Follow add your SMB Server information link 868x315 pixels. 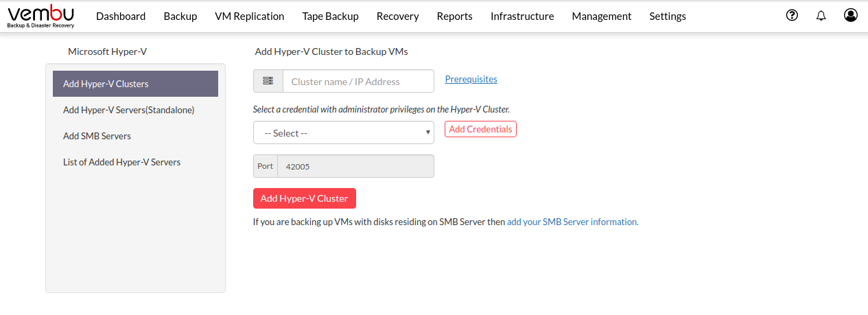click(x=573, y=222)
